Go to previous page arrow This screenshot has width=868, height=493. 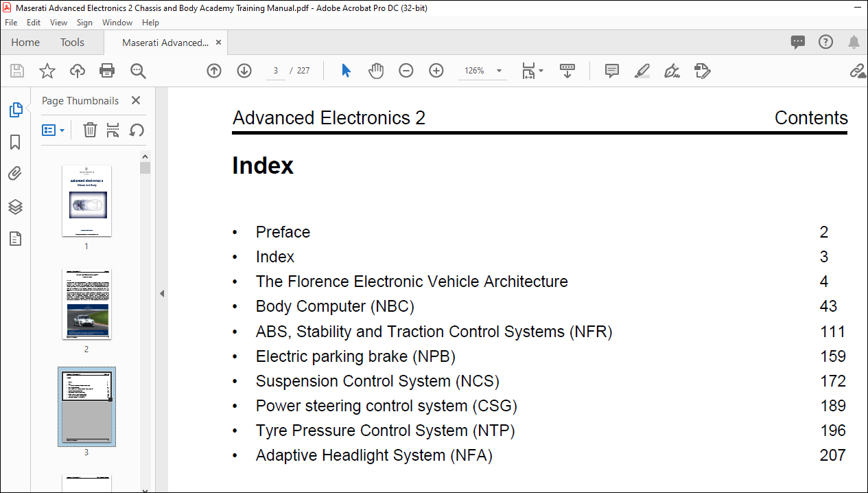tap(214, 71)
